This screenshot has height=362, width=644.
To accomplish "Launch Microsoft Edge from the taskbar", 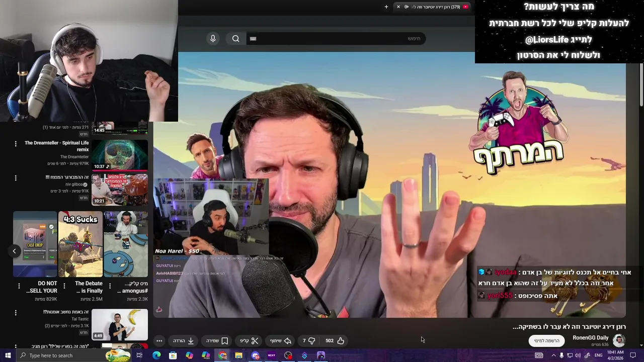I will click(x=156, y=355).
